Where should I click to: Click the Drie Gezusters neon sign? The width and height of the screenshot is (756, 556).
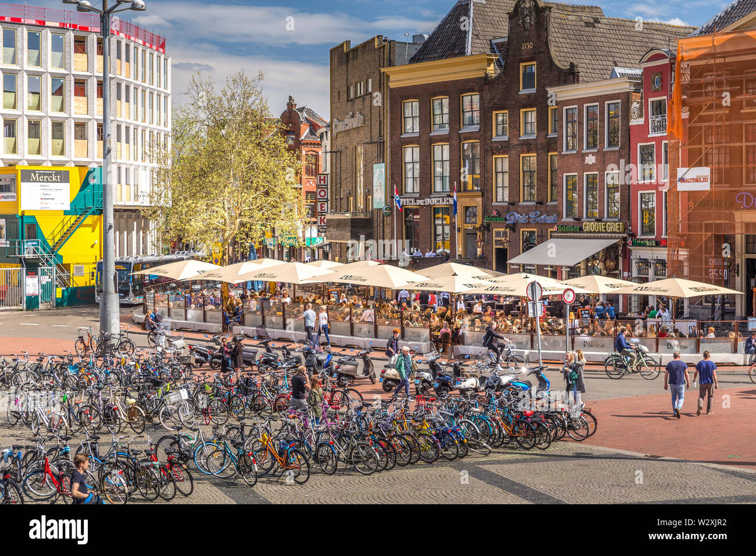[x=531, y=218]
